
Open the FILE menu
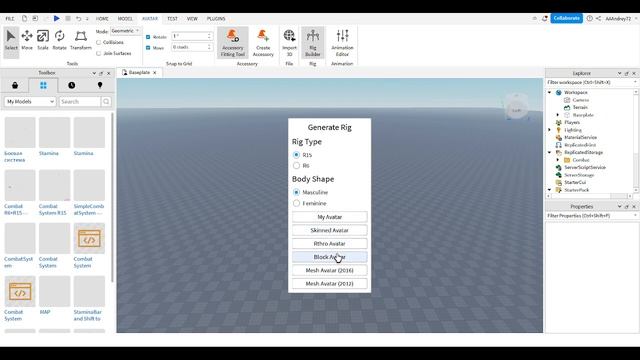(10, 19)
